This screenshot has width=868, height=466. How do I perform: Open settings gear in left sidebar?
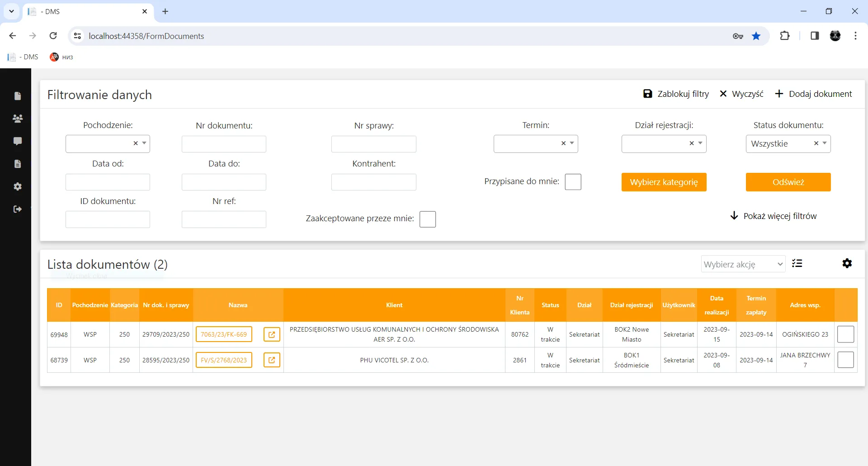pyautogui.click(x=18, y=186)
